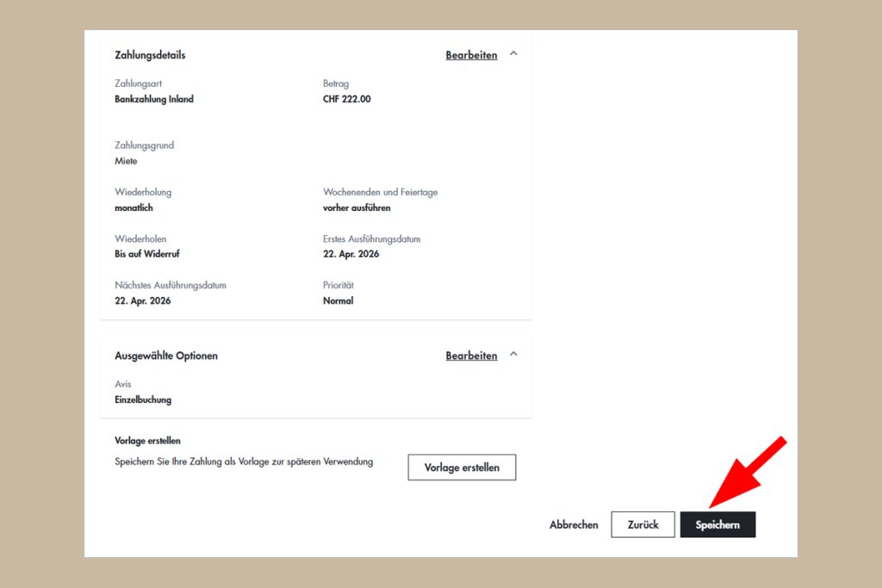Click the vorher ausführen weekend setting
This screenshot has height=588, width=882.
357,207
